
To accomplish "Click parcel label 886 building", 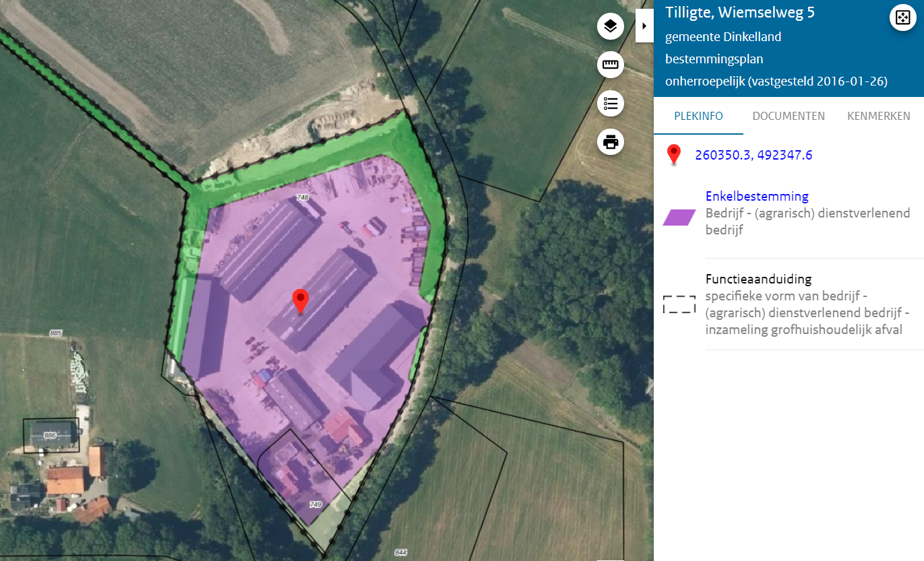I will pyautogui.click(x=50, y=436).
